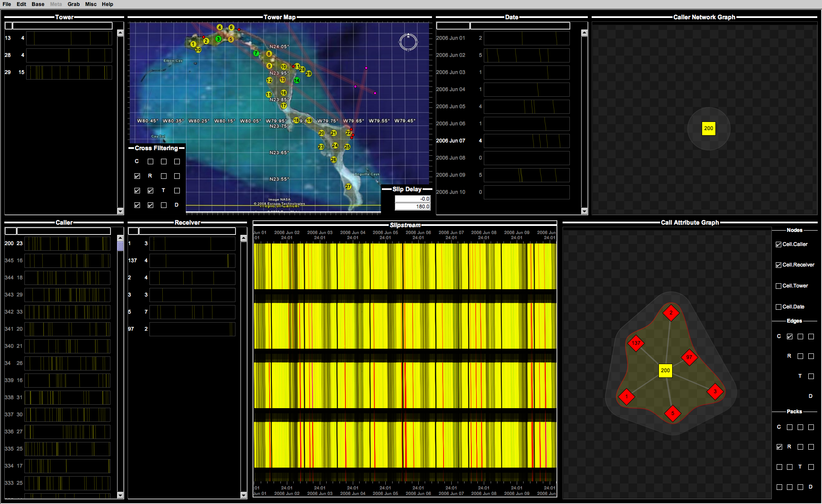Click yellow node 200 in Call Attribute Graph
The width and height of the screenshot is (822, 504).
coord(665,371)
